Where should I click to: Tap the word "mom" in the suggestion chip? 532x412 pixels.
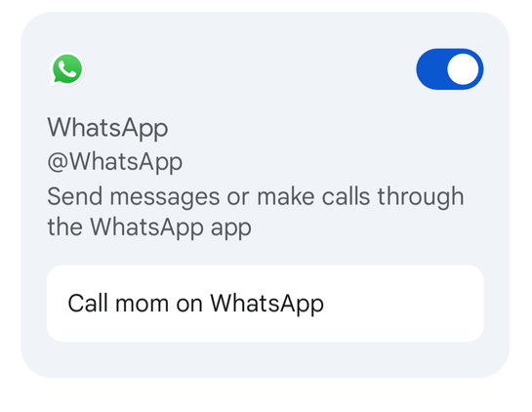[x=143, y=304]
